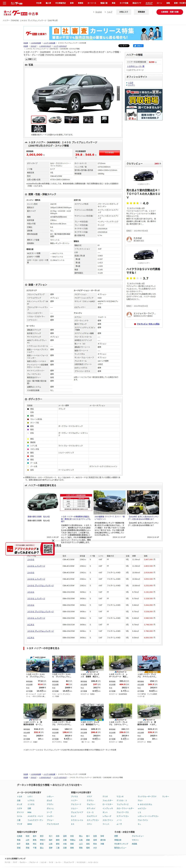Click the 2AZ-FE engine type value
186x868 pixels.
(x=53, y=204)
